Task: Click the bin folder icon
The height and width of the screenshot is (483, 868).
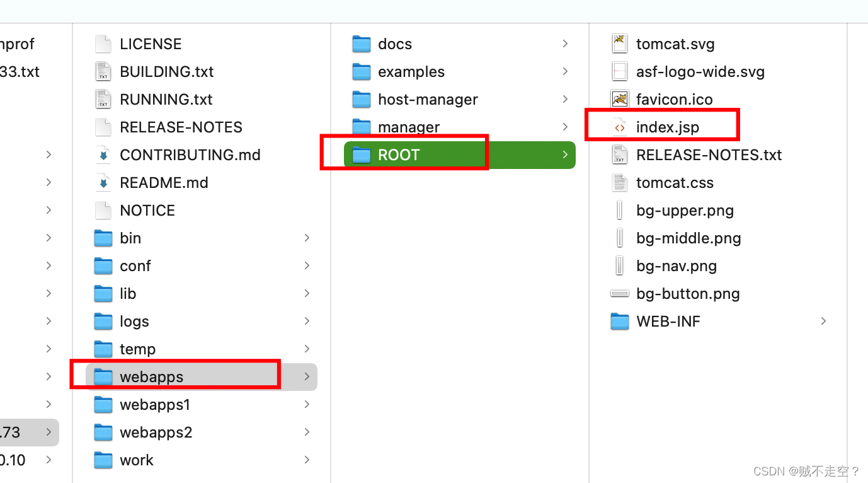Action: (x=103, y=238)
